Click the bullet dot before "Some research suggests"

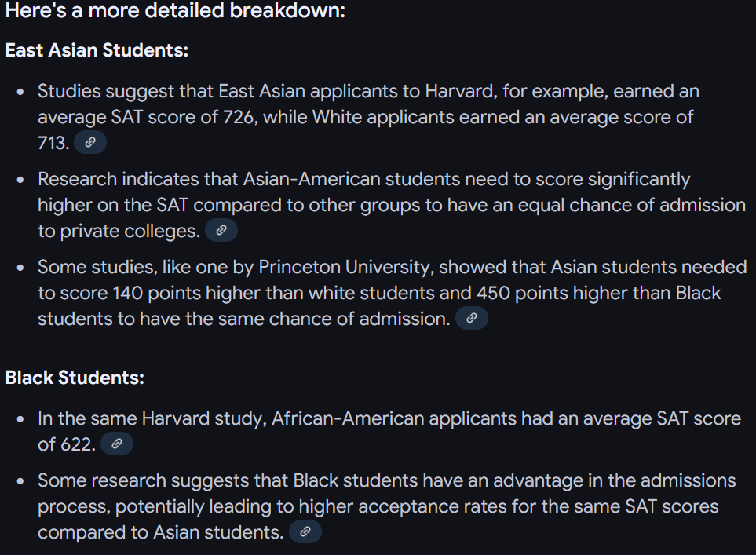tap(20, 480)
